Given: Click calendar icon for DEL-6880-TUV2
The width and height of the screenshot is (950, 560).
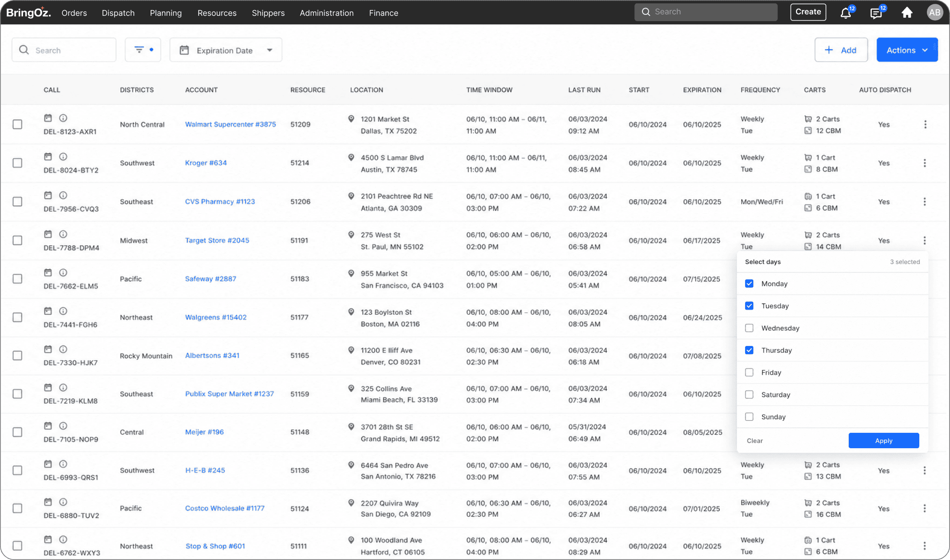Looking at the screenshot, I should point(48,502).
